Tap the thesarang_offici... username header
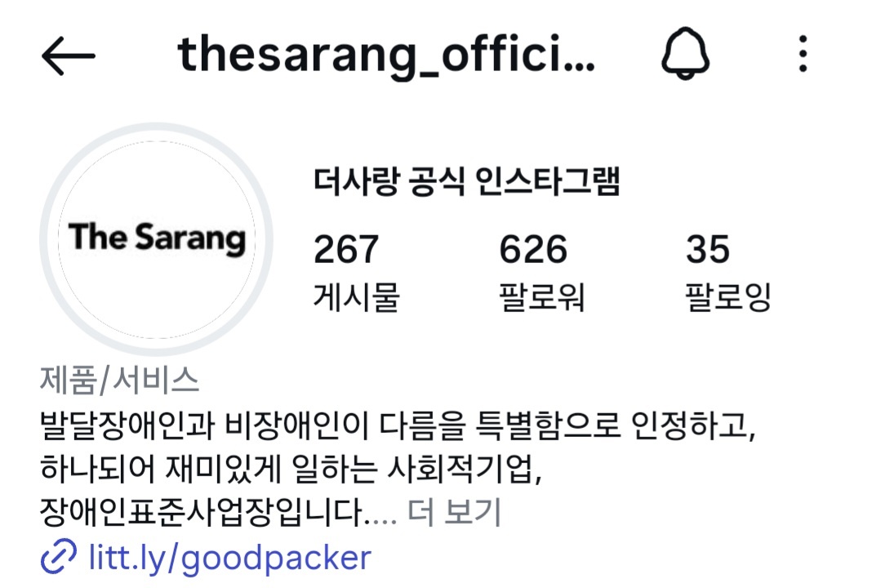The width and height of the screenshot is (881, 588). pyautogui.click(x=386, y=56)
